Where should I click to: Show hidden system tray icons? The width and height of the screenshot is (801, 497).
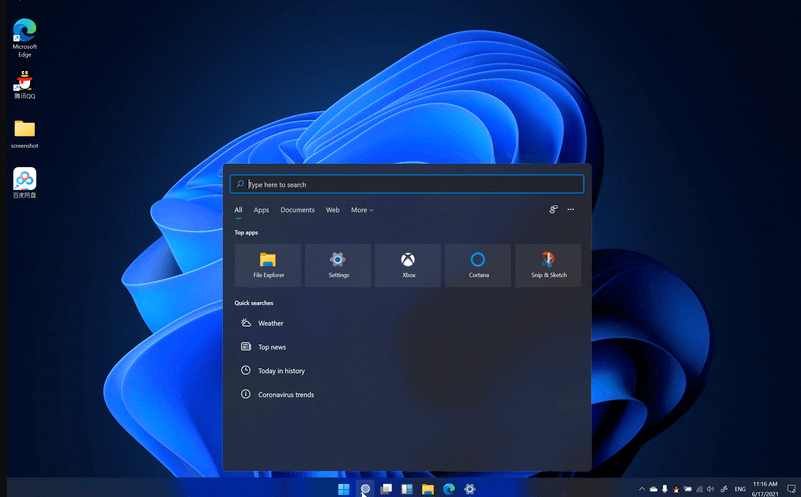[x=642, y=489]
